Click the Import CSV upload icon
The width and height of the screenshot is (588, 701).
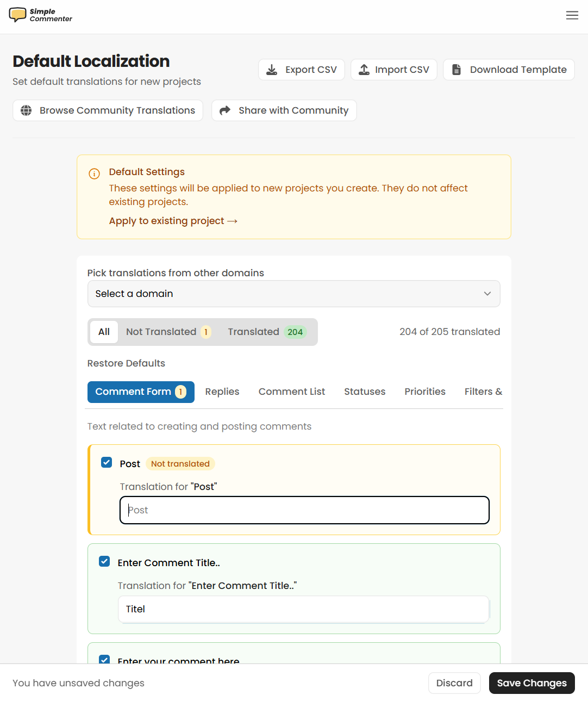click(x=364, y=70)
